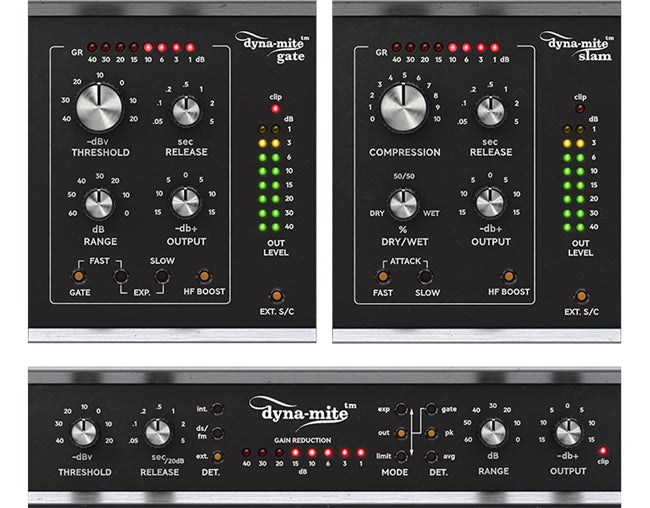This screenshot has height=508, width=650.
Task: Enable HF BOOST on the slam plugin
Action: 509,276
